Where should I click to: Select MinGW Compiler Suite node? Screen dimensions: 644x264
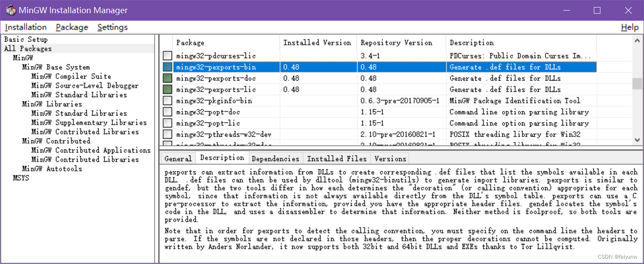click(71, 76)
